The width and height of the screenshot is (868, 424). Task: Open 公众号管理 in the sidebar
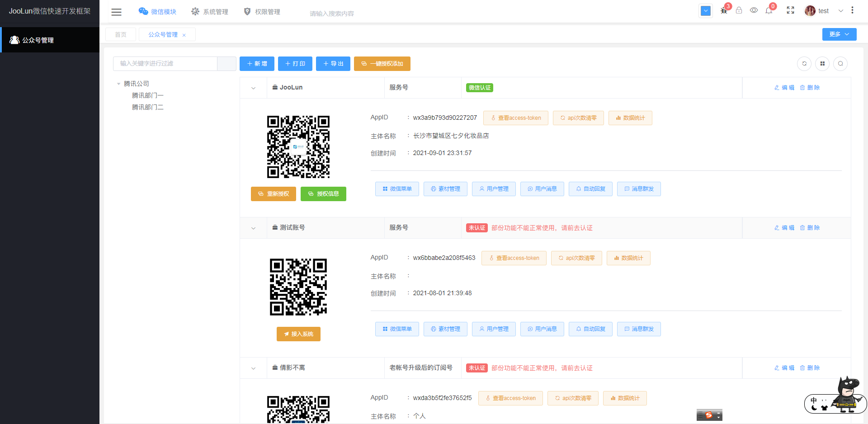click(50, 40)
